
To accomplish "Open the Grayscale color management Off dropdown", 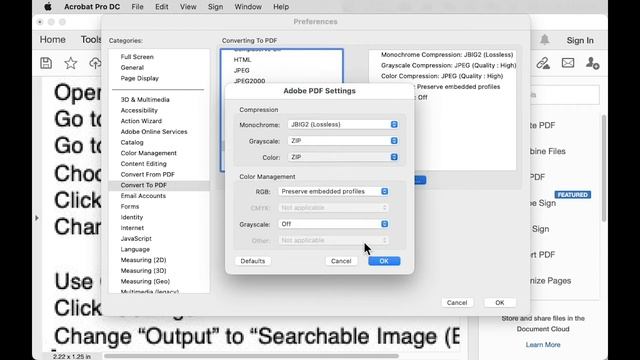I will click(333, 224).
